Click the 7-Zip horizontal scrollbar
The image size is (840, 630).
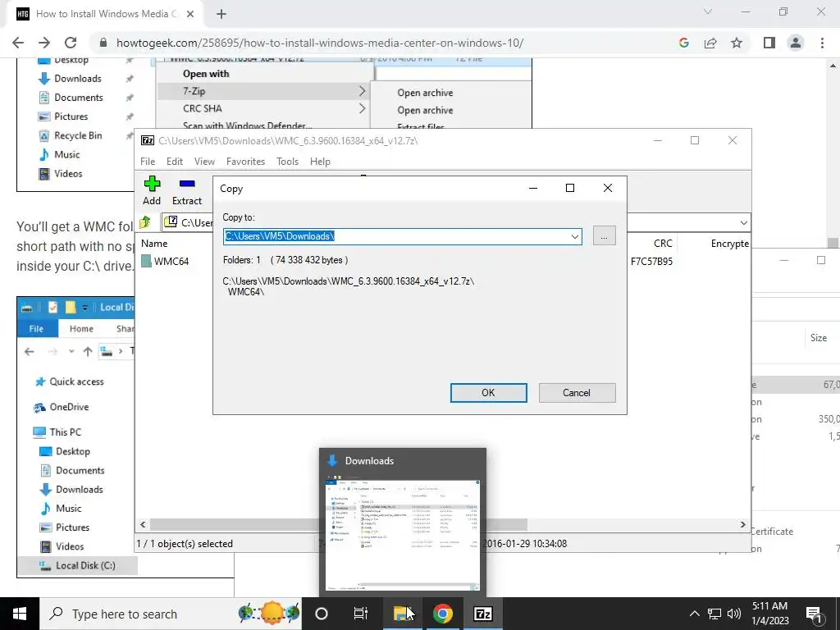339,524
